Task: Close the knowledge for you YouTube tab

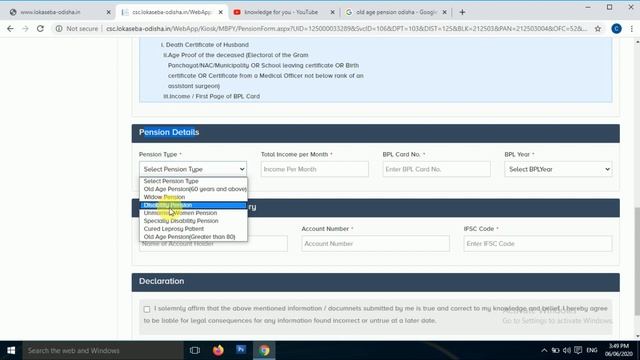Action: click(x=332, y=12)
